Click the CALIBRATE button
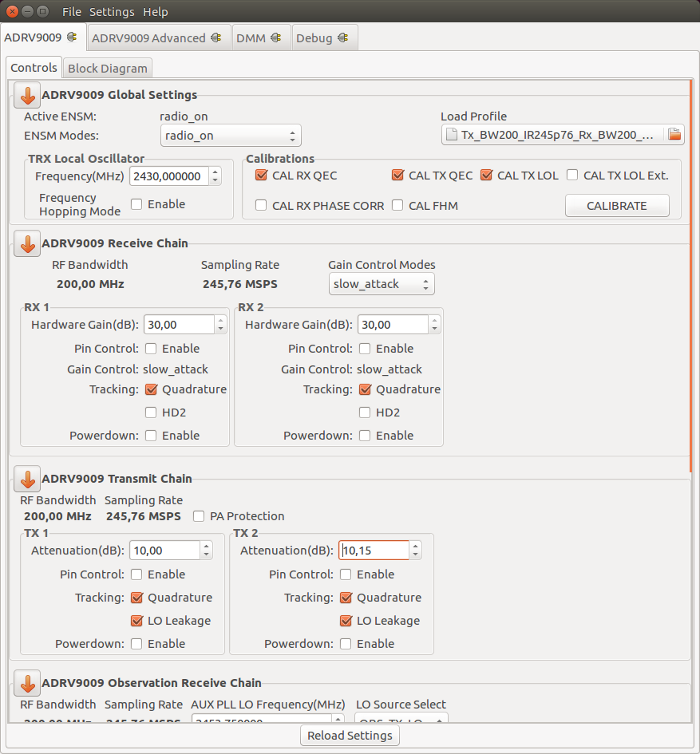The image size is (700, 754). (x=617, y=205)
